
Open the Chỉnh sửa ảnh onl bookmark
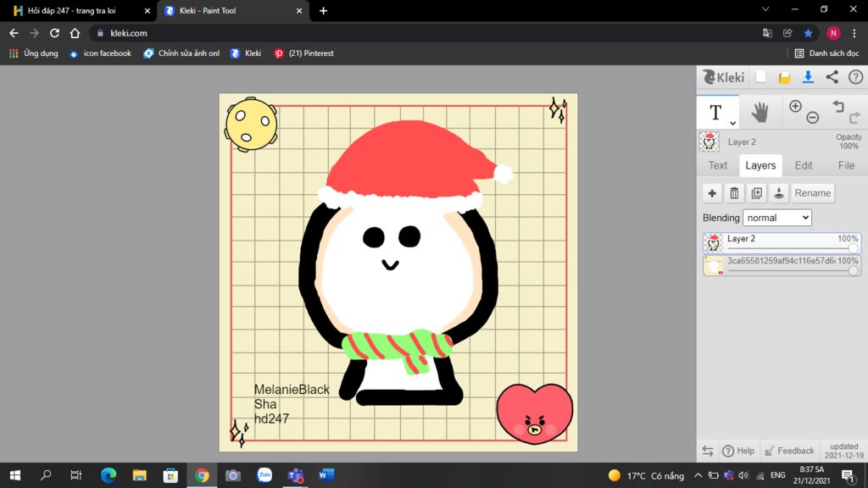pyautogui.click(x=181, y=53)
